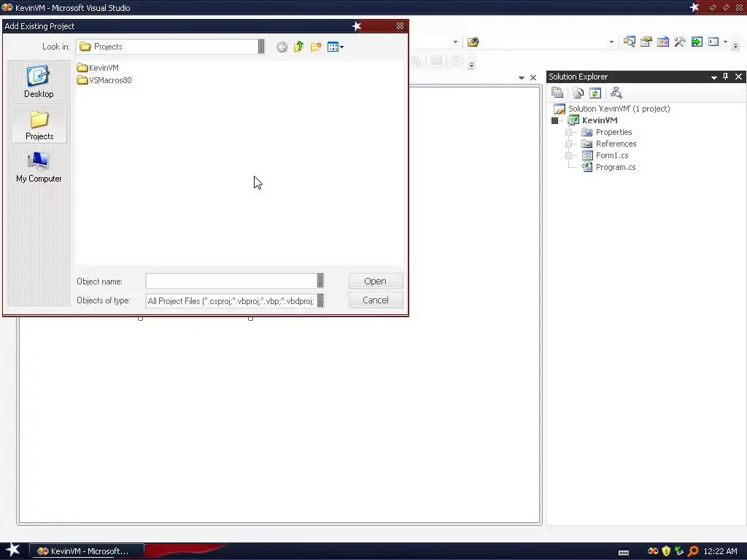Viewport: 747px width, 560px height.
Task: Click the Cancel button
Action: (x=376, y=300)
